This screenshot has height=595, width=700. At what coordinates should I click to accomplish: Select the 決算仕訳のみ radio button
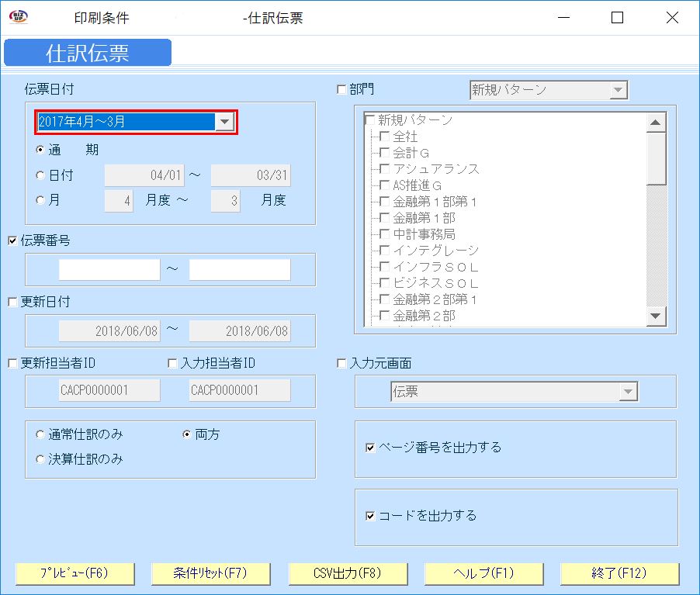tap(40, 459)
